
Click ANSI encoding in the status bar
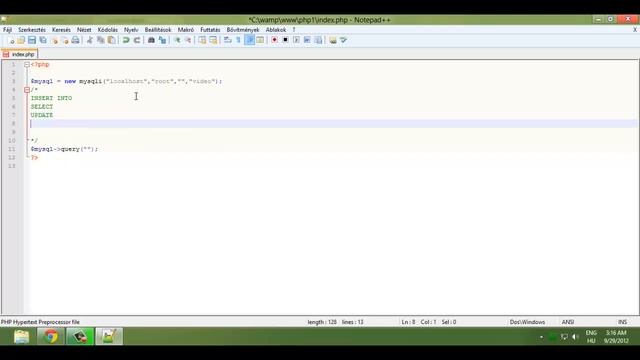pyautogui.click(x=568, y=322)
